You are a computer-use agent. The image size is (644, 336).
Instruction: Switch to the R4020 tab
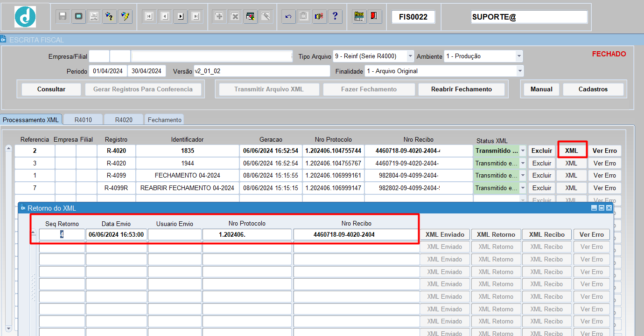124,120
